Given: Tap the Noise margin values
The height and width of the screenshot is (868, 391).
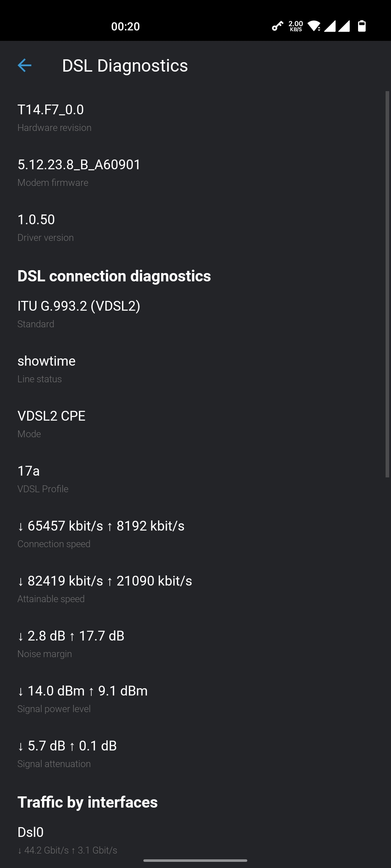Looking at the screenshot, I should 71,636.
